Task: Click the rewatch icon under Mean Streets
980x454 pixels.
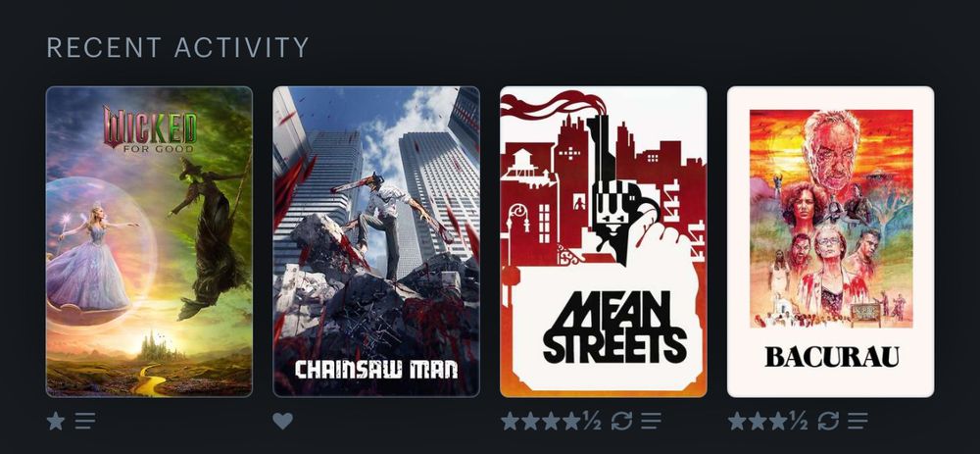Action: [622, 421]
